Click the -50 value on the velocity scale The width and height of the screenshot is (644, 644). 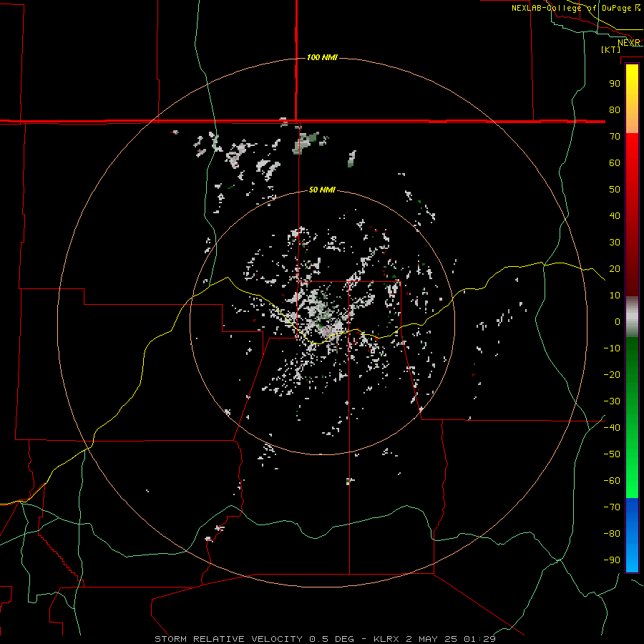[x=612, y=454]
